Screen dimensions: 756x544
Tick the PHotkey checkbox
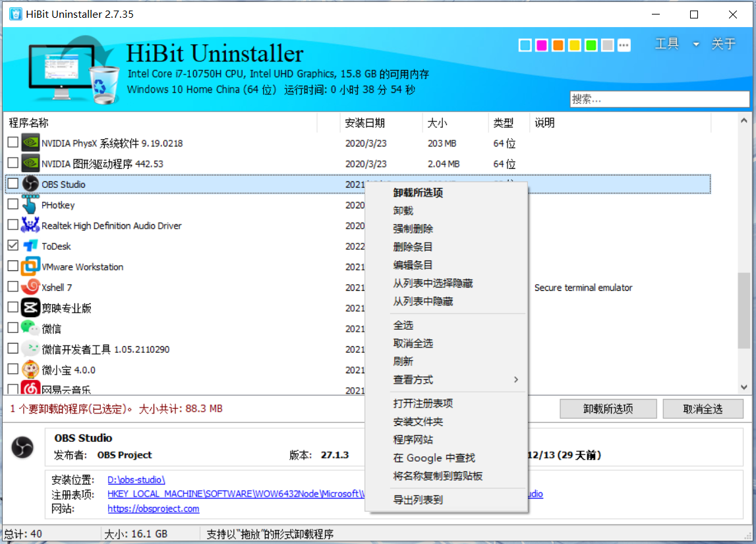coord(13,204)
